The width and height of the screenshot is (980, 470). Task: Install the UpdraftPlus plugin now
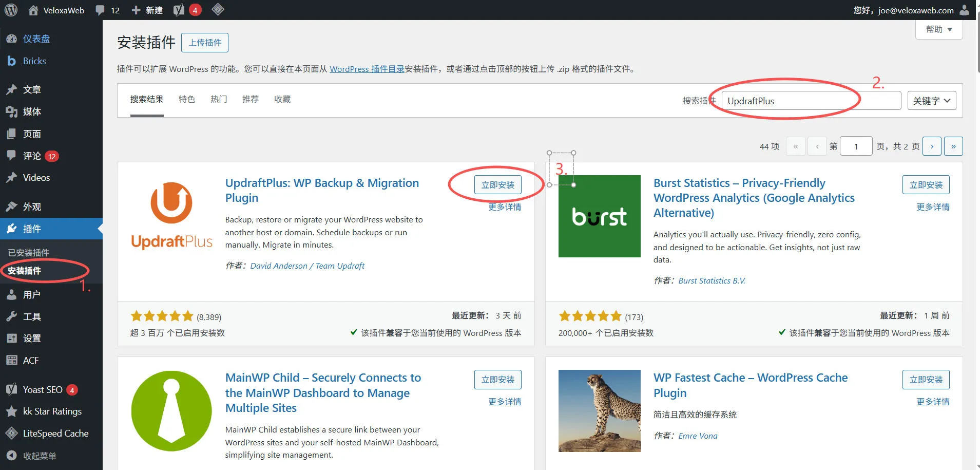(497, 185)
